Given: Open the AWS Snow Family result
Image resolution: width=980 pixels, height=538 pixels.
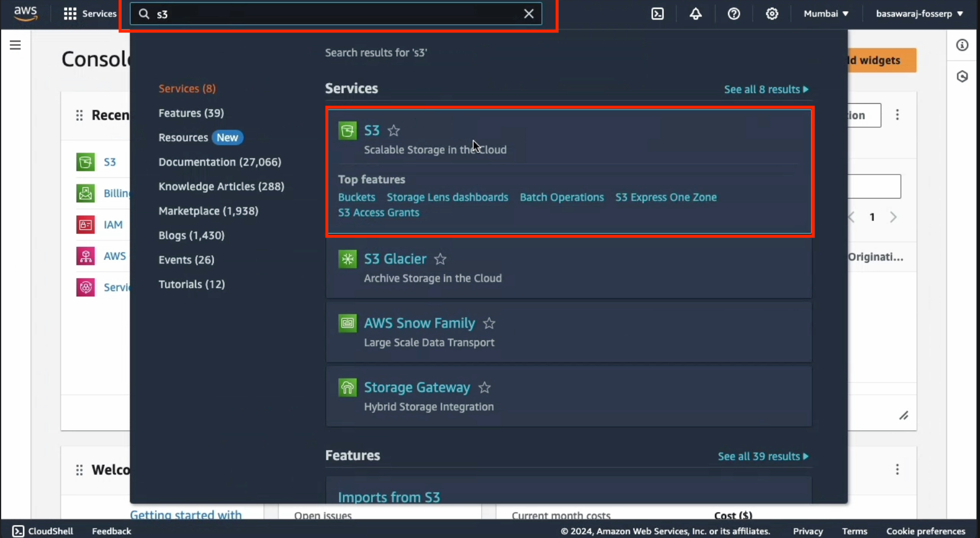Looking at the screenshot, I should point(419,323).
